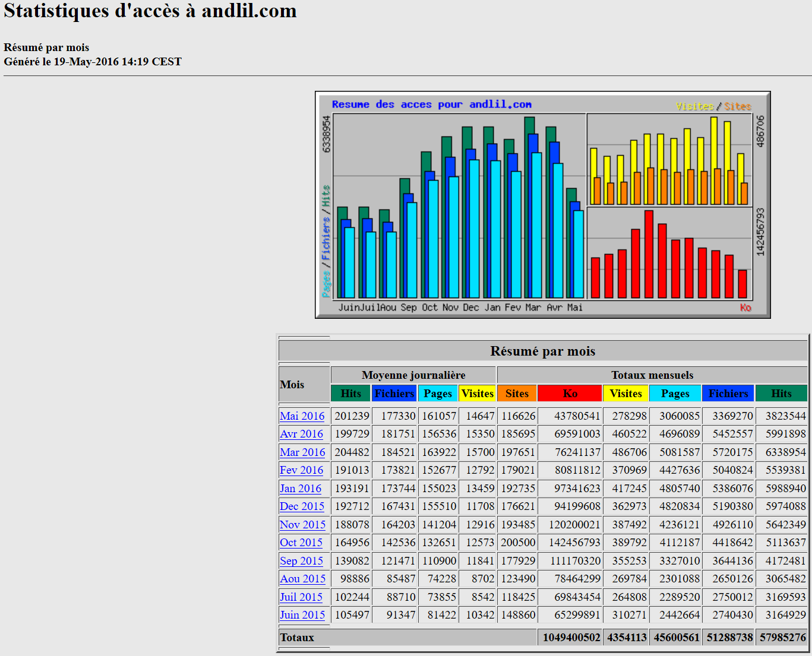This screenshot has width=812, height=656.
Task: Click the orange "Sites" column header
Action: [x=517, y=394]
